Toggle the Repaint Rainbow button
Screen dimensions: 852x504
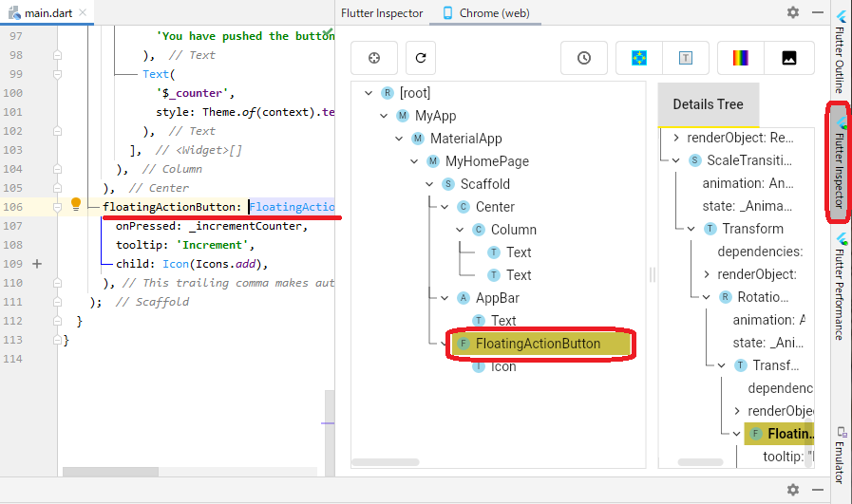click(x=741, y=58)
